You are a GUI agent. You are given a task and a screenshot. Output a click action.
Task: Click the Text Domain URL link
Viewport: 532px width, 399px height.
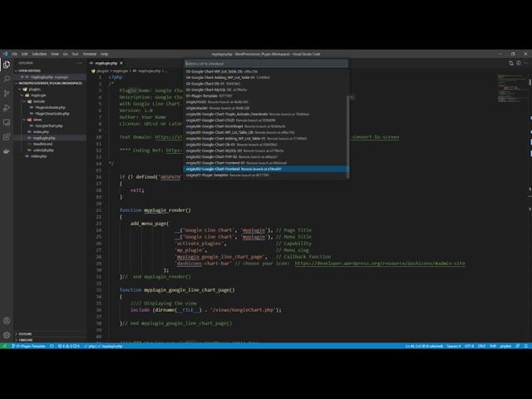coord(169,137)
